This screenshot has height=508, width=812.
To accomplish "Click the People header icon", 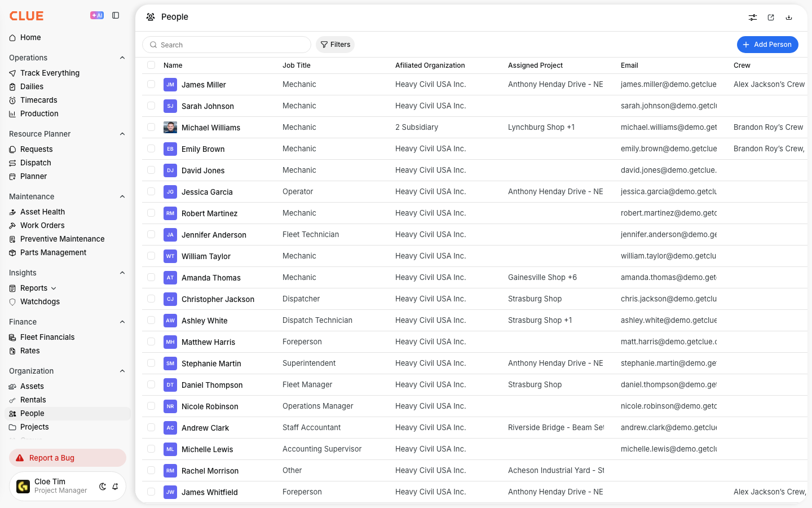I will (x=151, y=17).
